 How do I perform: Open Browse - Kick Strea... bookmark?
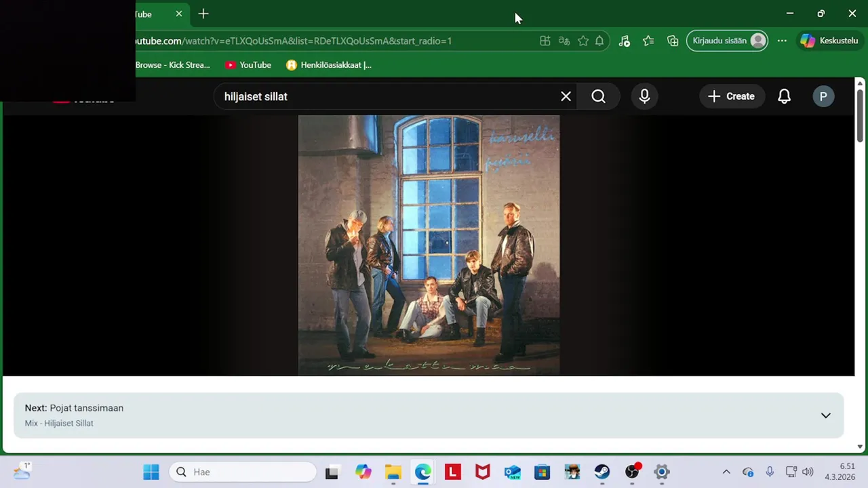point(172,65)
